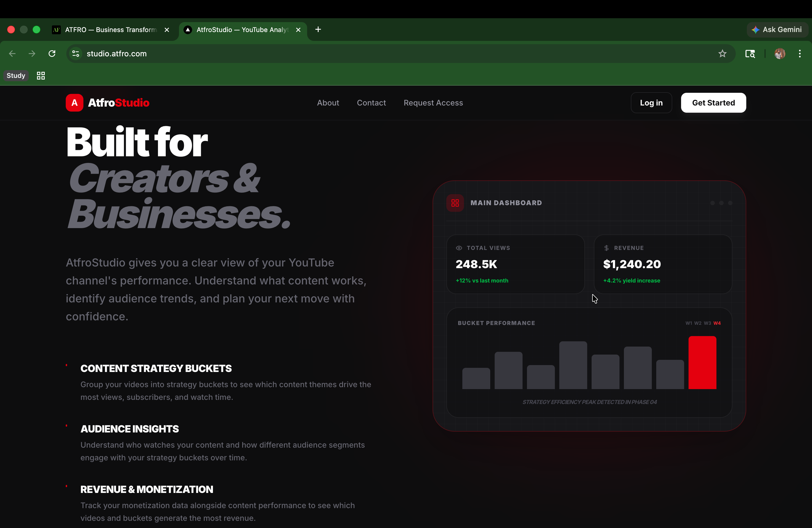
Task: Click the dollar icon beside Revenue
Action: click(606, 248)
